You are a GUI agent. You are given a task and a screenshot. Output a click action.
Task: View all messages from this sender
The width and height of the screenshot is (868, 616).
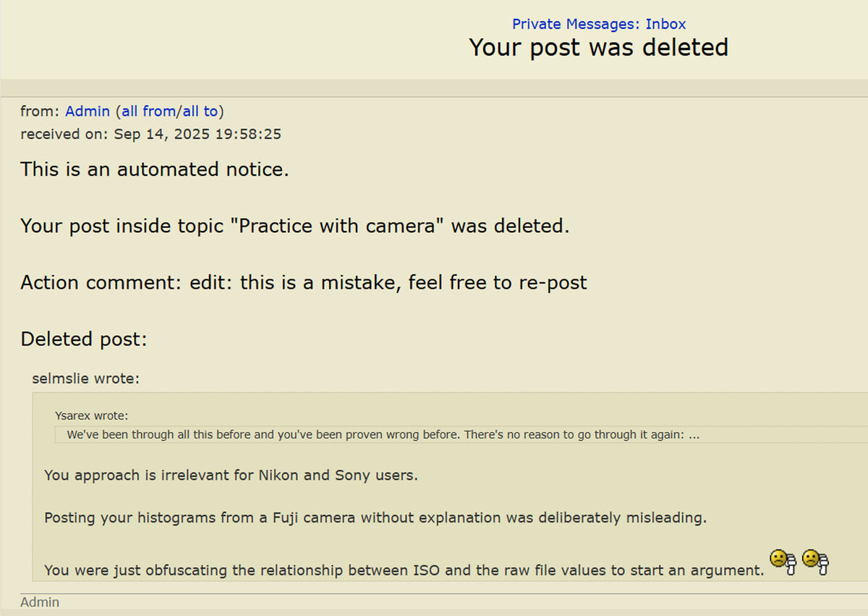[148, 111]
